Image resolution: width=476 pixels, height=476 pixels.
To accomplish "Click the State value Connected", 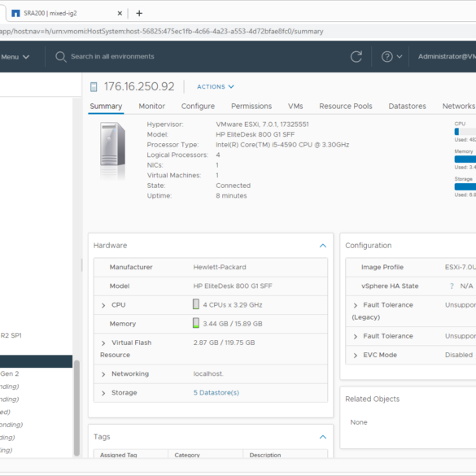I will click(x=234, y=186).
